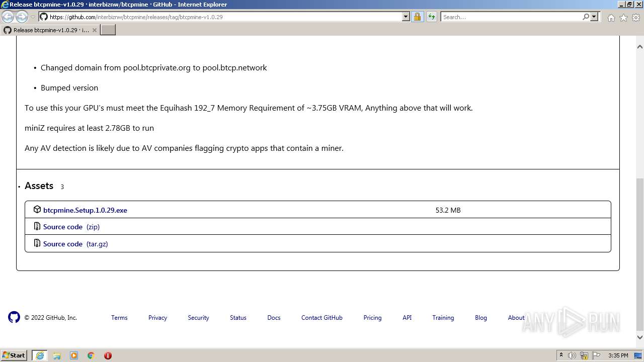Click the scrollbar up arrow

pyautogui.click(x=640, y=47)
